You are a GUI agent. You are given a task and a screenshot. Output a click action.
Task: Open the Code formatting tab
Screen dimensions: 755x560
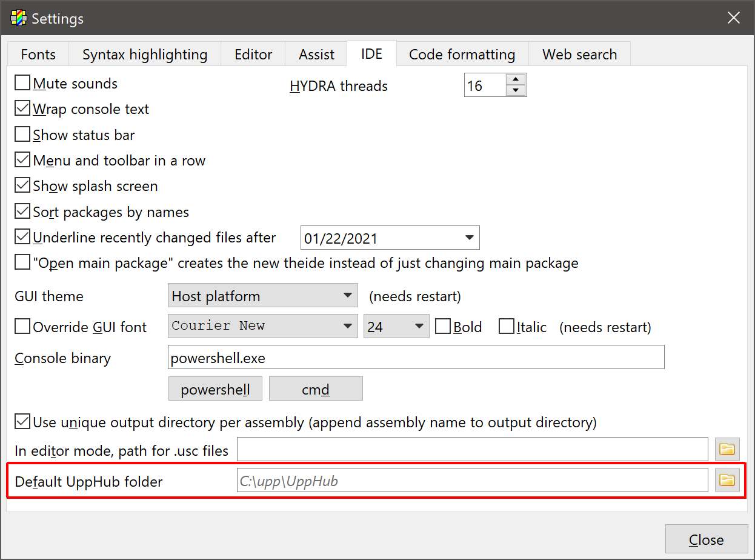462,55
